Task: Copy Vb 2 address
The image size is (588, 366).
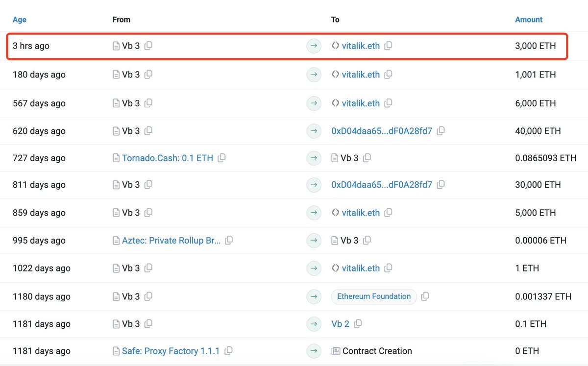Action: tap(358, 324)
